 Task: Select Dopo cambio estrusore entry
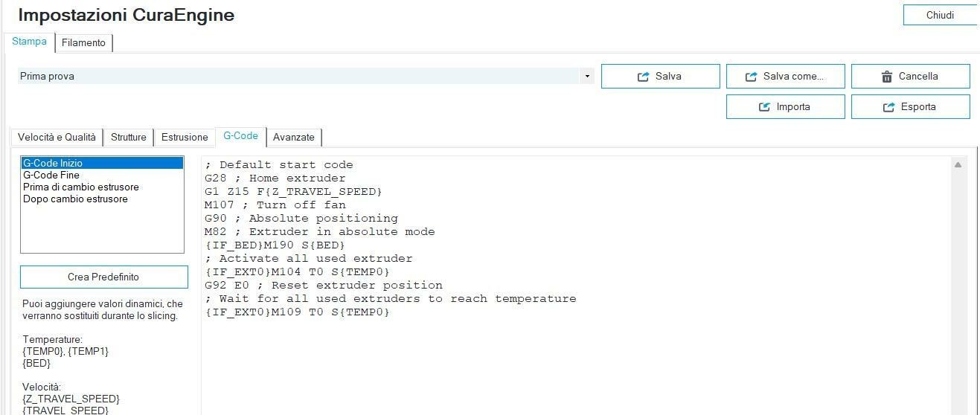click(x=103, y=199)
